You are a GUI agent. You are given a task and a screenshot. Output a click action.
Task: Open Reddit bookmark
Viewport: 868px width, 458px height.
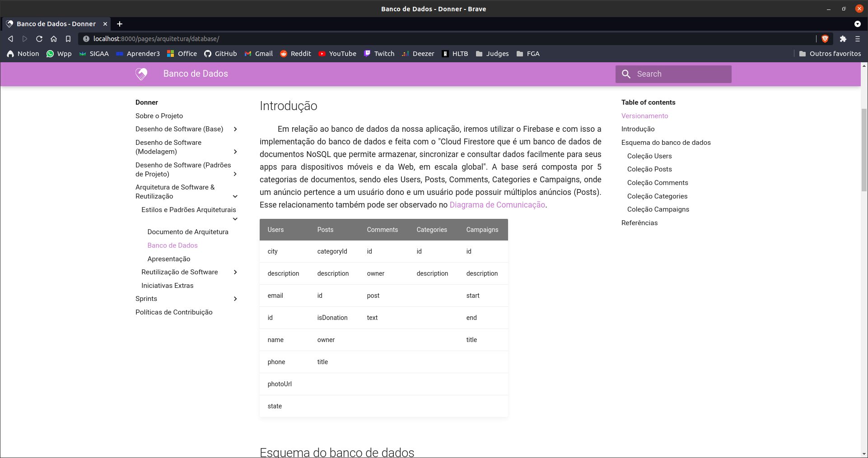click(295, 54)
